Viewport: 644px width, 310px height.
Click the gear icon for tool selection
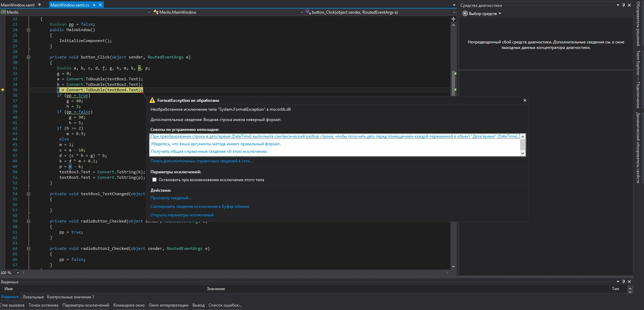pos(465,14)
